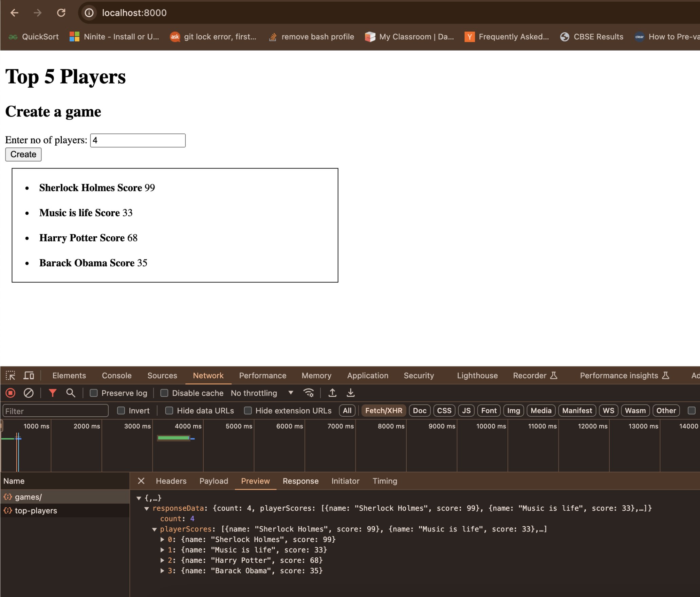This screenshot has width=700, height=597.
Task: Switch to the Console tab
Action: pyautogui.click(x=116, y=375)
